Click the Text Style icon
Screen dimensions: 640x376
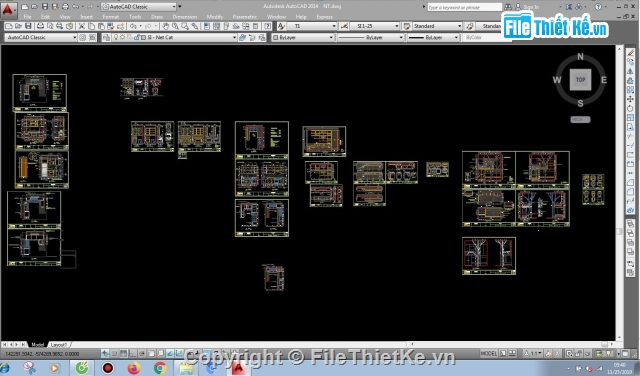pos(281,26)
